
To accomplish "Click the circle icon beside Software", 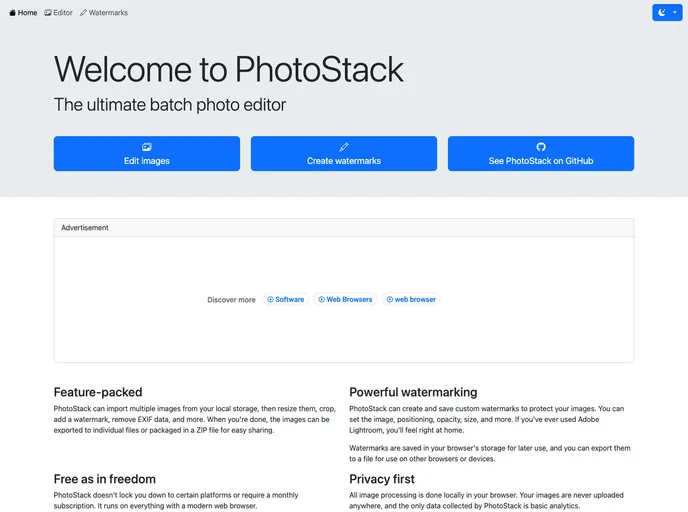I will [x=270, y=299].
